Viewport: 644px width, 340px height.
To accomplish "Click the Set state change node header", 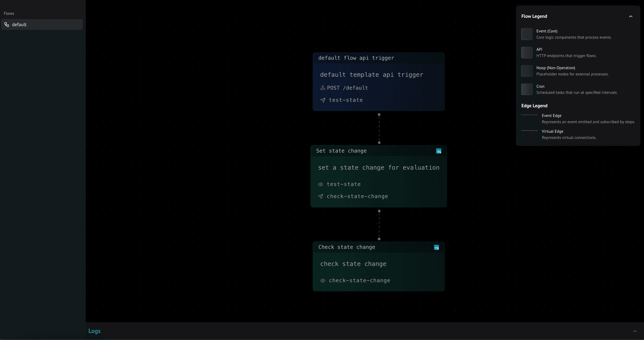I will click(x=341, y=151).
